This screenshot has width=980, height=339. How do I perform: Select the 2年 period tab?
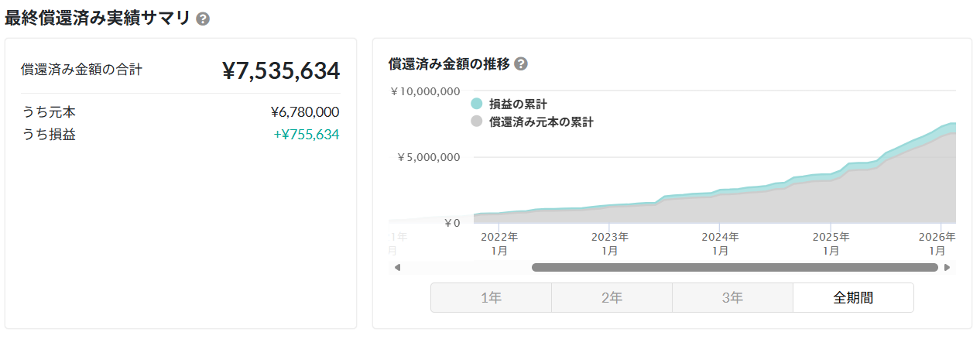612,297
